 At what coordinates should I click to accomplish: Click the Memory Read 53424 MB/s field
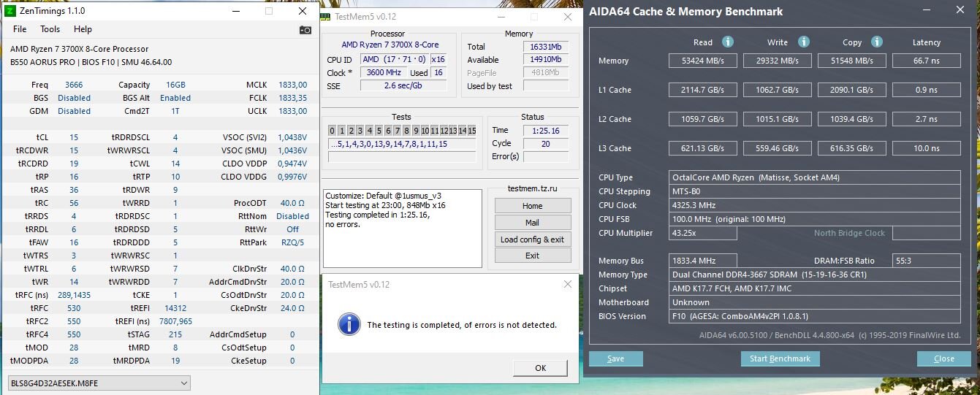point(703,61)
